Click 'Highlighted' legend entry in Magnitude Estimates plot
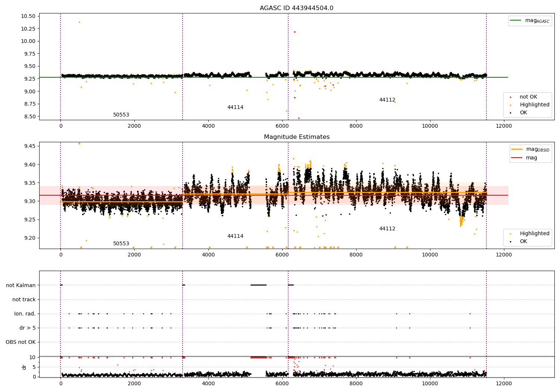Screen dimensions: 560x392 [535, 234]
